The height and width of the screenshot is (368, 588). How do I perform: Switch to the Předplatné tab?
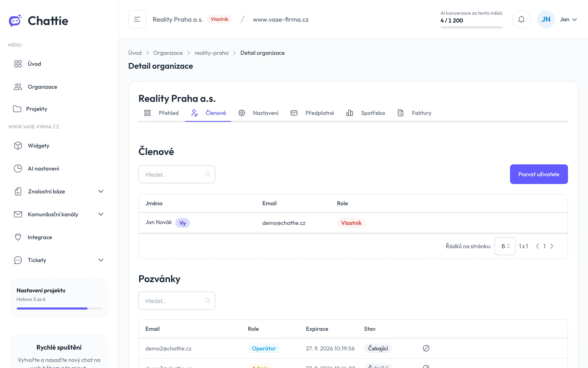312,113
